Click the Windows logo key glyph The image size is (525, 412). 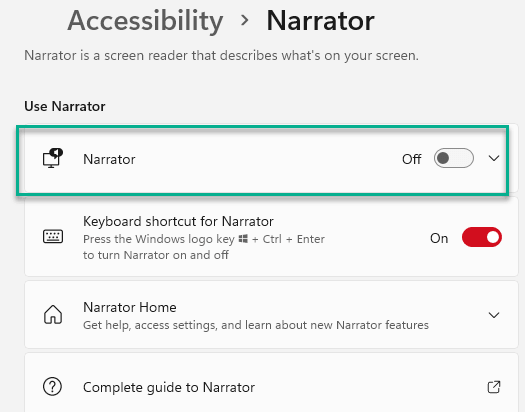pos(243,239)
